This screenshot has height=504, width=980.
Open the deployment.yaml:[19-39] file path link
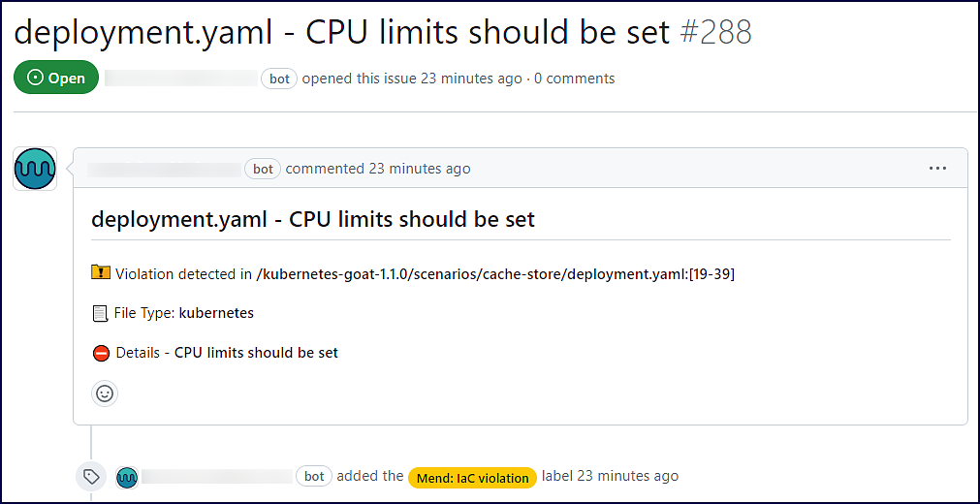494,274
